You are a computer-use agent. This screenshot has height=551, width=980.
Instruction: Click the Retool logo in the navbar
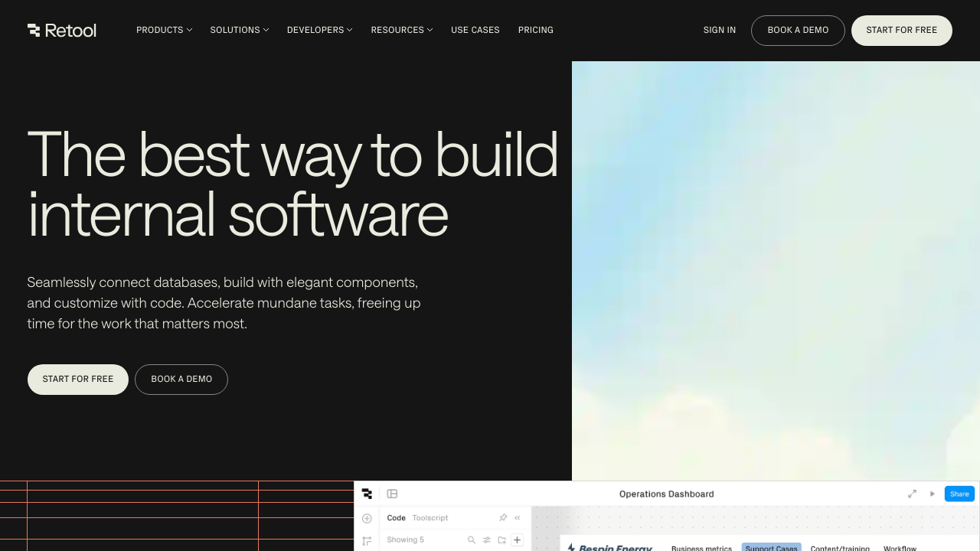(62, 31)
